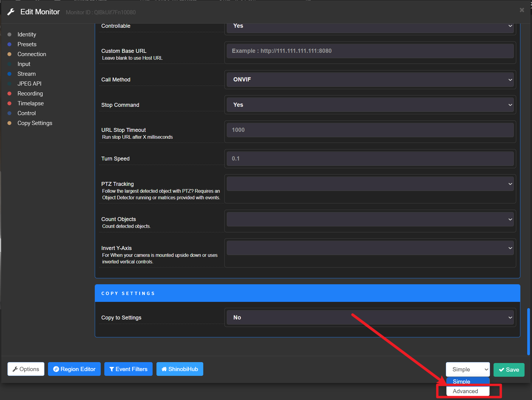Click the vertical scrollbar on the right
532x400 pixels.
[x=528, y=332]
